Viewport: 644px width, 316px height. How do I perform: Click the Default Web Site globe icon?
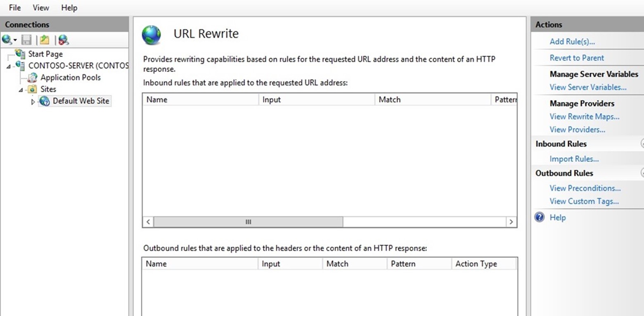point(45,101)
